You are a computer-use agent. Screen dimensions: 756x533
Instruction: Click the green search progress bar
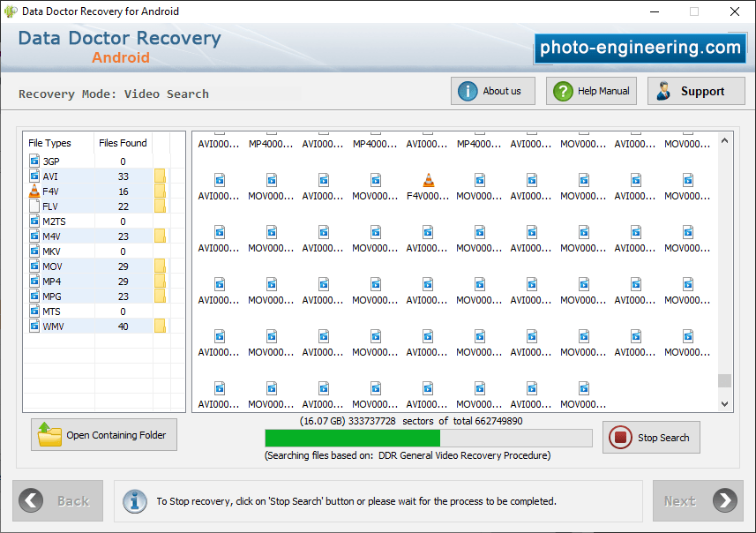coord(428,438)
